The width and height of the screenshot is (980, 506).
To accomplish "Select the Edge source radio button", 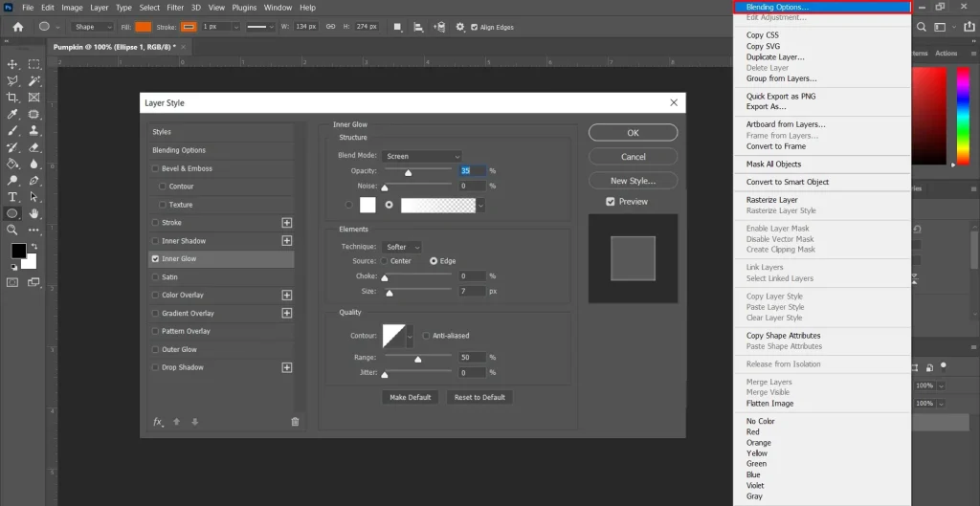I will [x=434, y=261].
